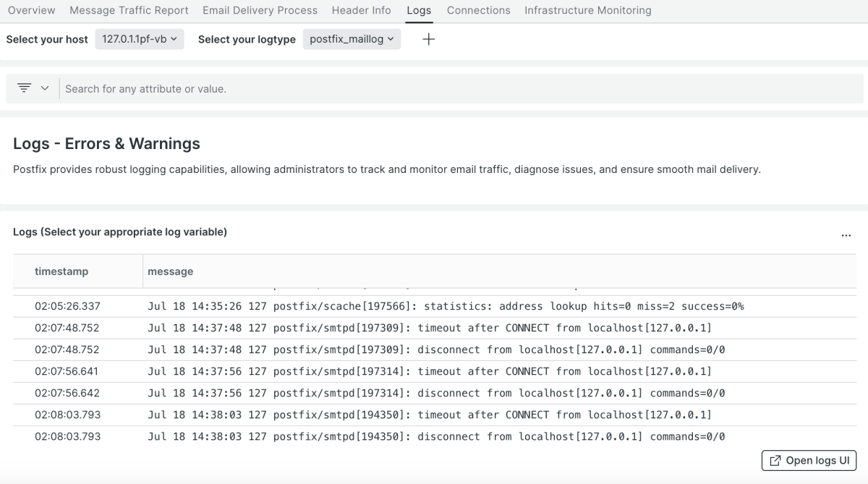Click the message column header
The image size is (868, 484).
pos(171,271)
